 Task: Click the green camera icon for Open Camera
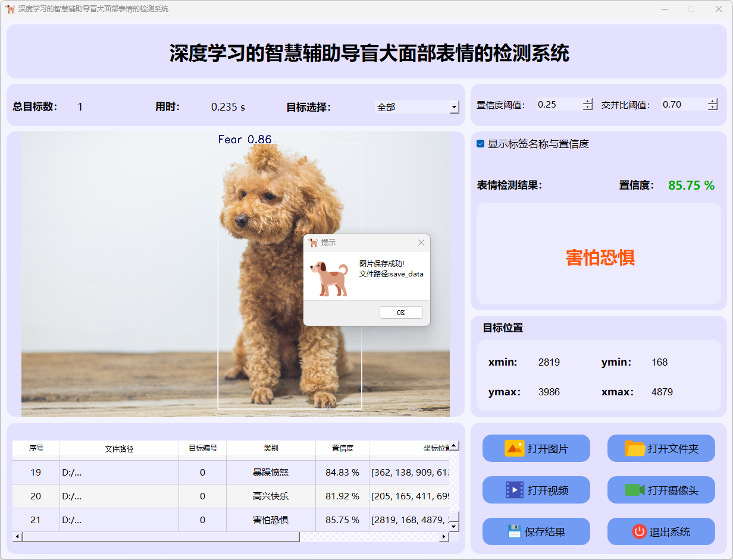635,490
